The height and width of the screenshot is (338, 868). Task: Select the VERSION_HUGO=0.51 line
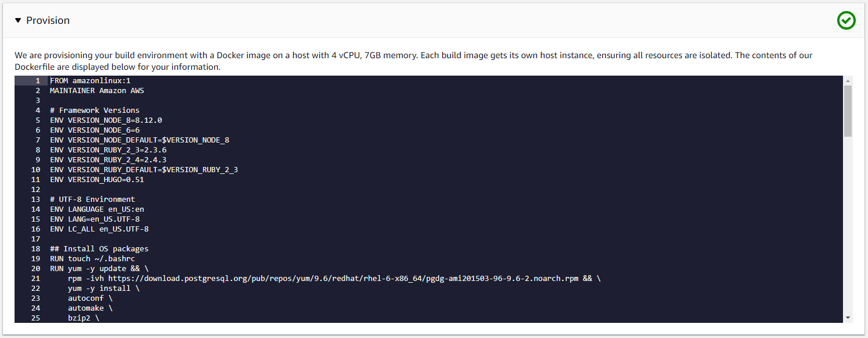click(97, 180)
